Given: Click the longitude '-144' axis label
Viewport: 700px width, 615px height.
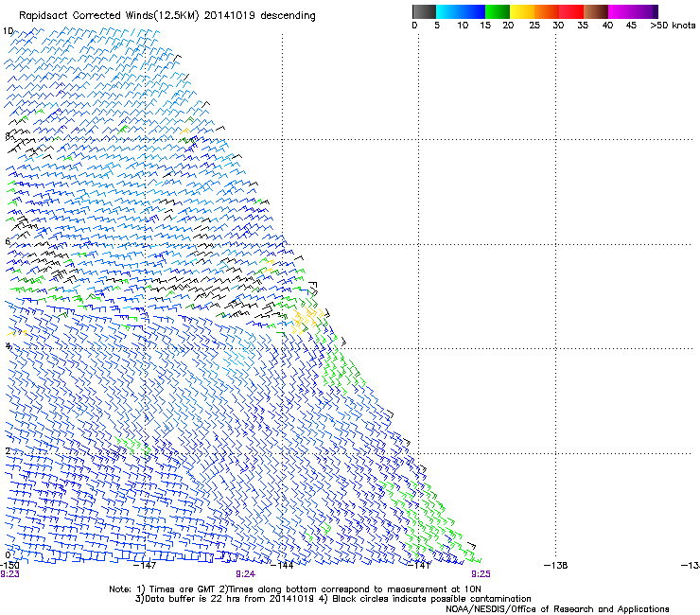Looking at the screenshot, I should pos(282,566).
